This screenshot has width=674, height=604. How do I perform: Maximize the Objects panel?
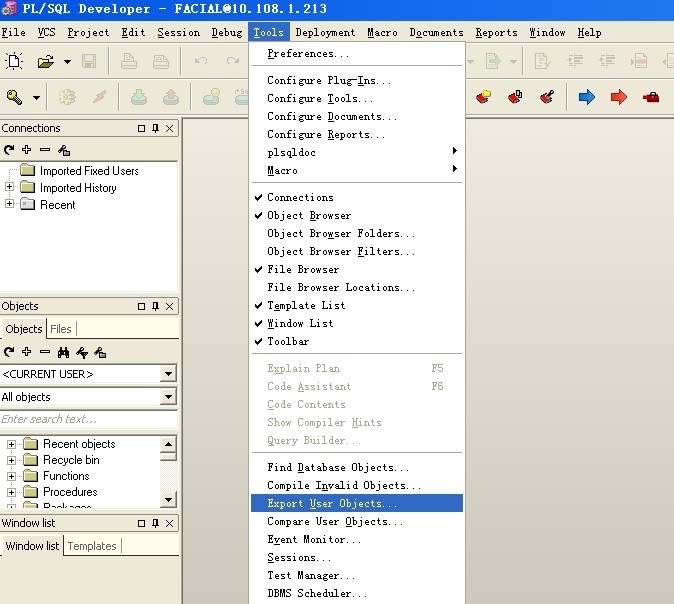pyautogui.click(x=141, y=306)
